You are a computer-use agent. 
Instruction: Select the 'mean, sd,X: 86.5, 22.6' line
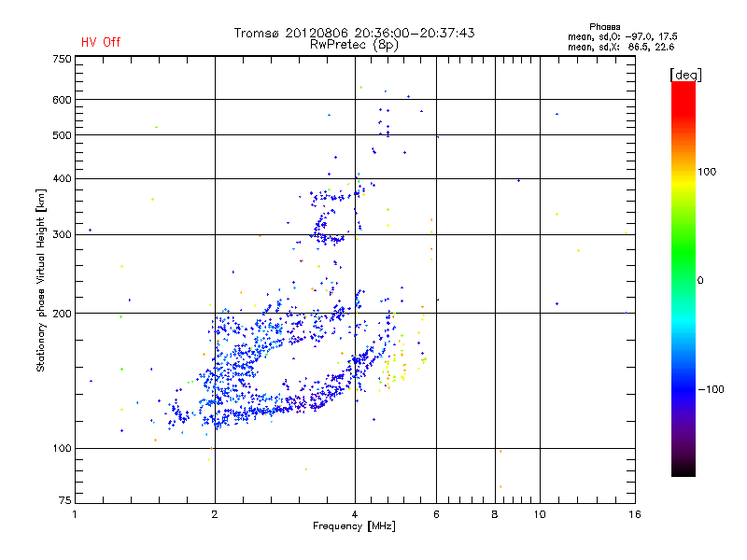(621, 48)
